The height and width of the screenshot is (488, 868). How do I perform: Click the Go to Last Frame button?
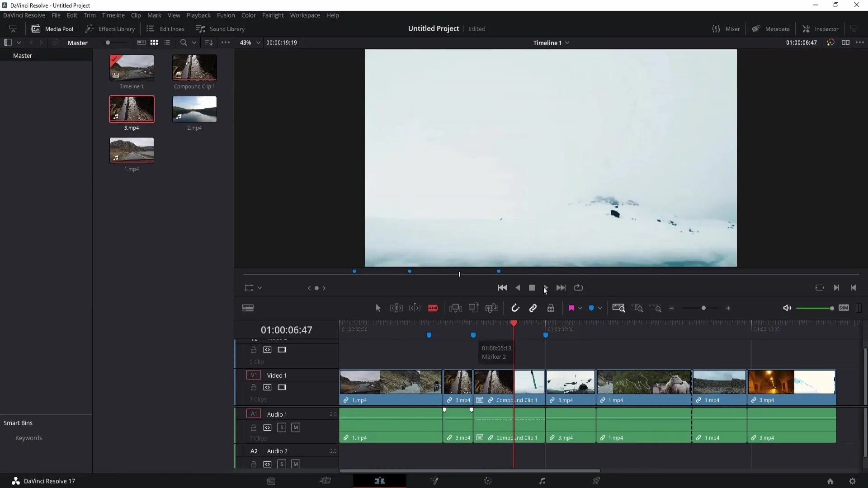coord(561,288)
